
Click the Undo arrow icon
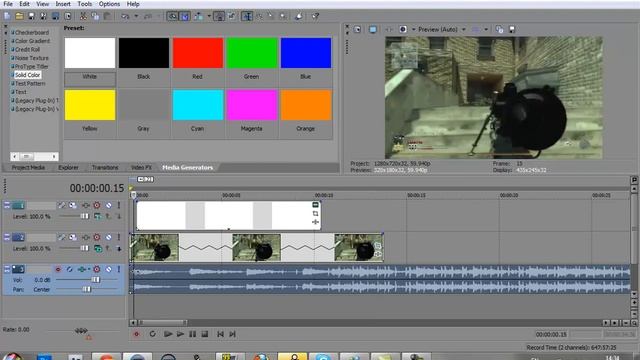click(125, 16)
